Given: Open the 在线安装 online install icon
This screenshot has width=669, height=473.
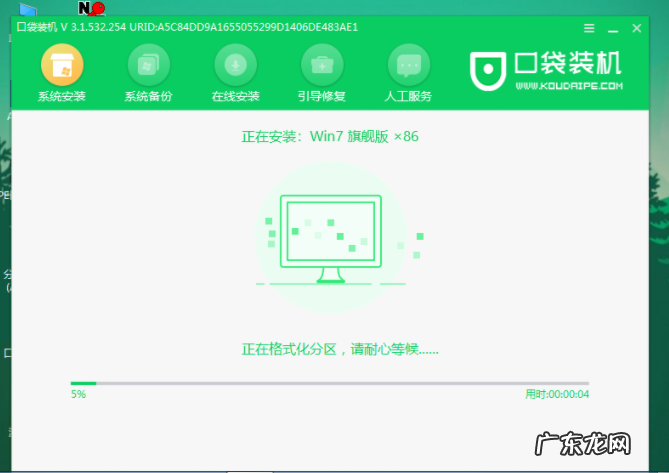Looking at the screenshot, I should click(x=236, y=65).
